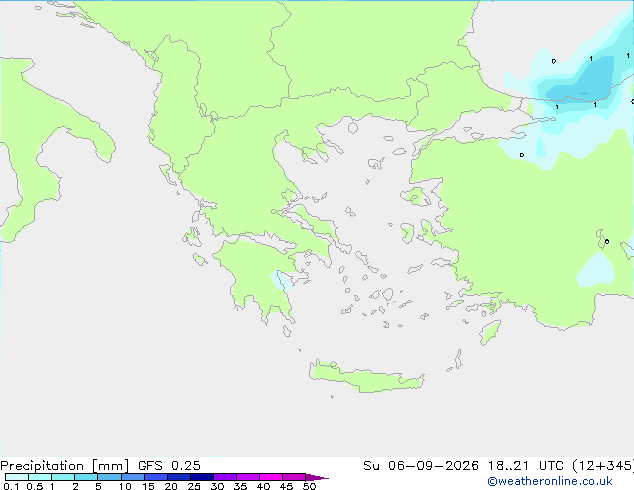The width and height of the screenshot is (634, 490).
Task: Click the 1–2 mm legend color box
Action: (63, 477)
